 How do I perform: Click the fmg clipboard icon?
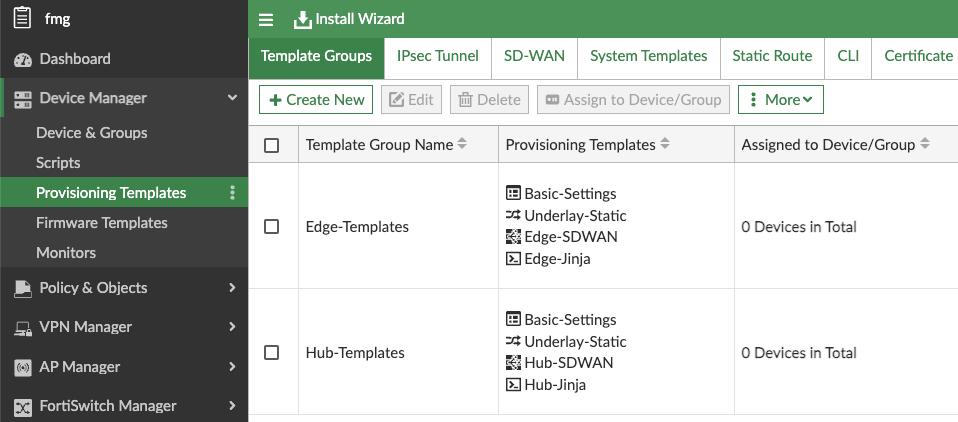point(22,18)
